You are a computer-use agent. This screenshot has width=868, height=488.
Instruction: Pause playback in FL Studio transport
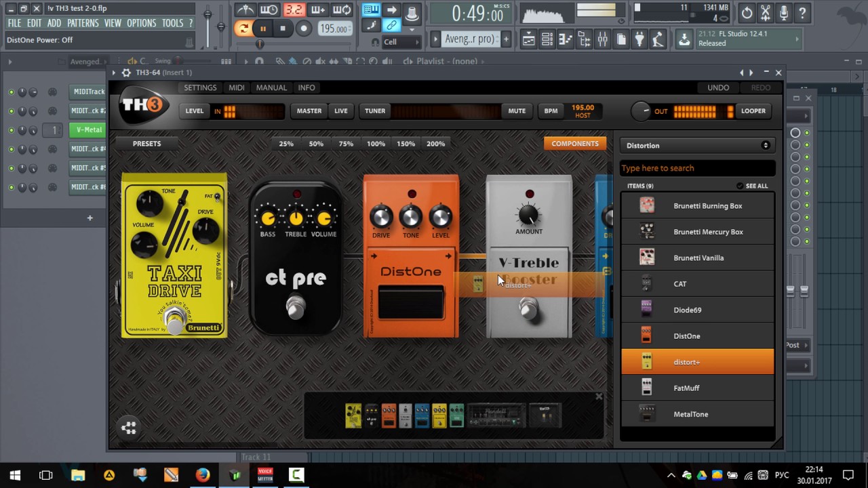coord(262,28)
